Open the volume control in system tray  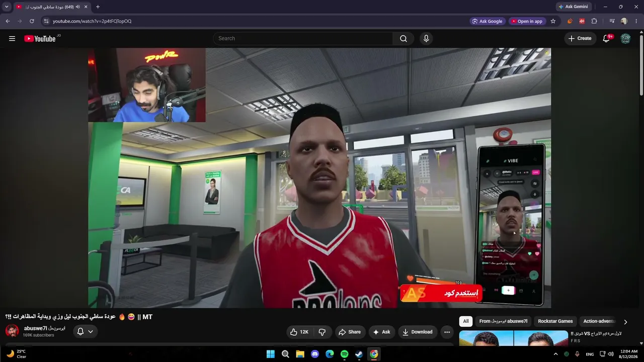click(611, 354)
